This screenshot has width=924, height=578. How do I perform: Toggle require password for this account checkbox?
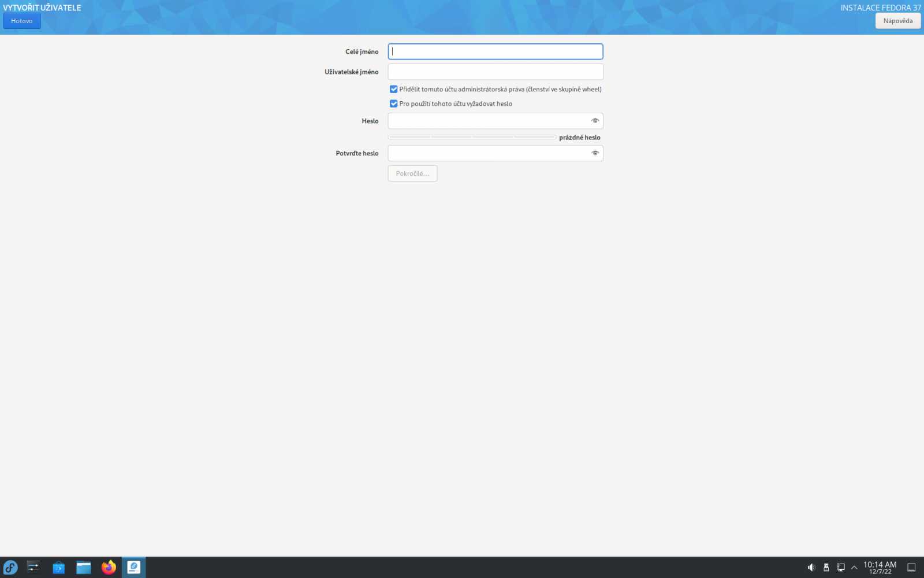coord(393,103)
